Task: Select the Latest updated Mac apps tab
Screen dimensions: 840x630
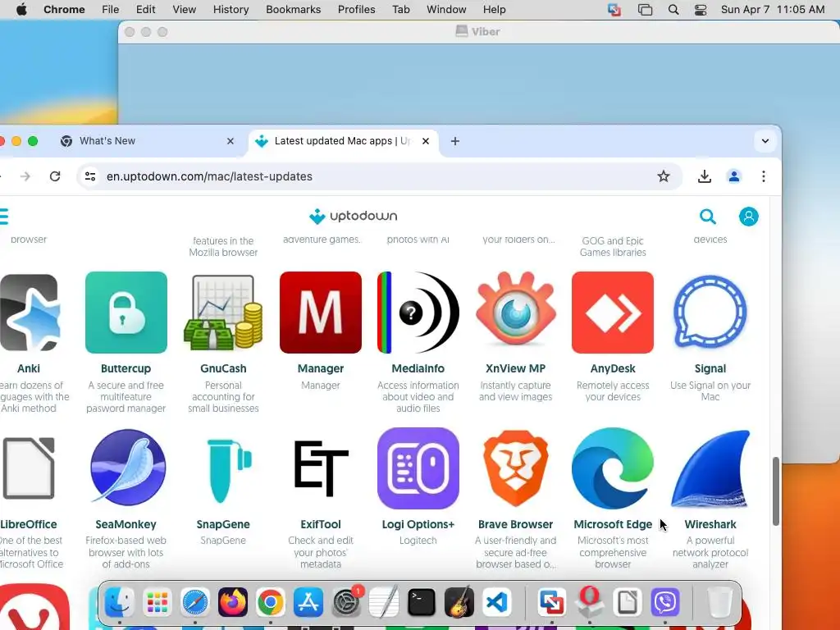Action: pos(343,141)
